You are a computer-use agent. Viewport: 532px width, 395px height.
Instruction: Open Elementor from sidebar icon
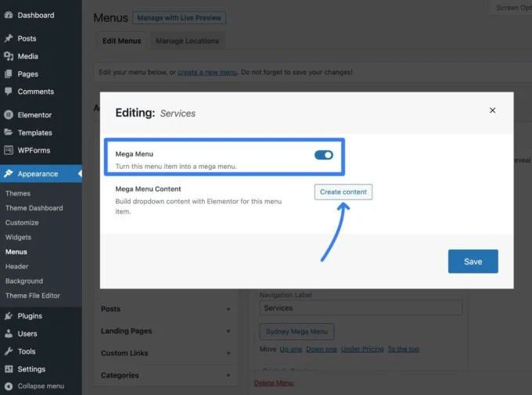click(x=9, y=114)
